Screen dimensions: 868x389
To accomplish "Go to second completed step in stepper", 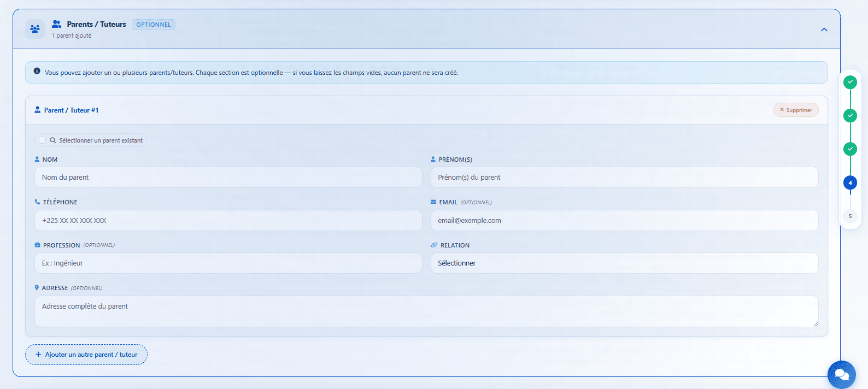I will click(x=850, y=115).
